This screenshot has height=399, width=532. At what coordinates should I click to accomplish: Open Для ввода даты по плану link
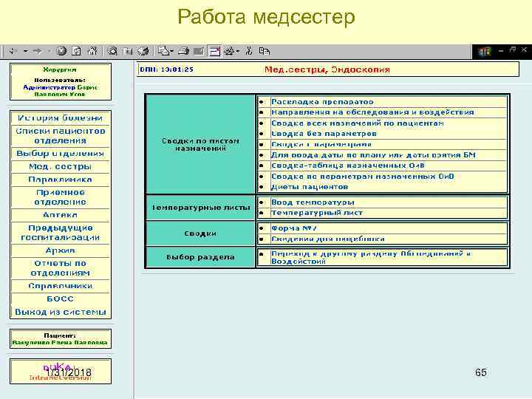click(x=373, y=155)
